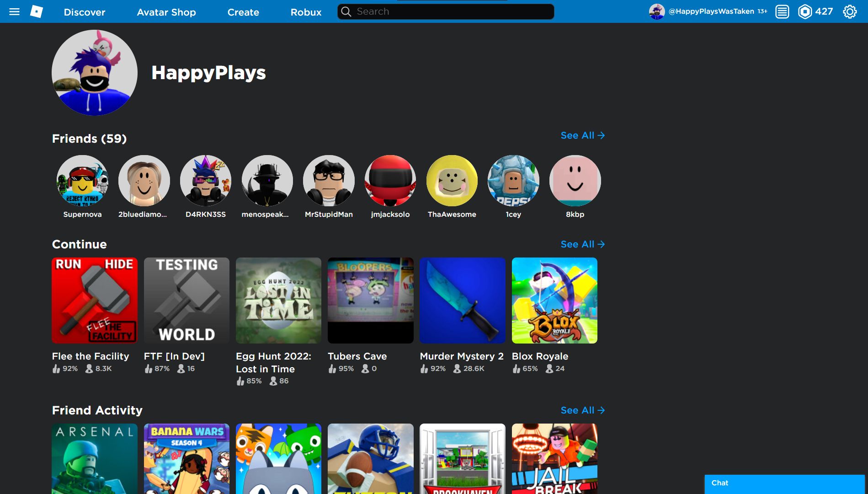Click See All for Continue
The image size is (868, 494).
pyautogui.click(x=583, y=244)
